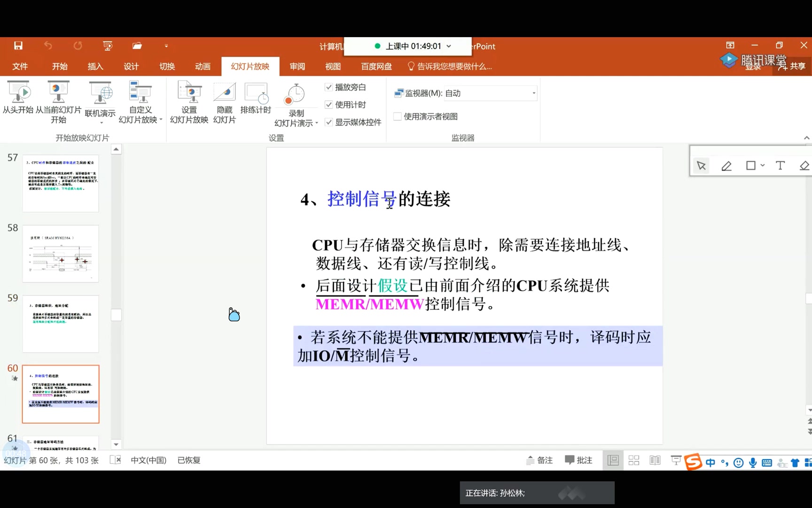Switch to reading view icon
Screen dimensions: 812x508
(x=655, y=460)
